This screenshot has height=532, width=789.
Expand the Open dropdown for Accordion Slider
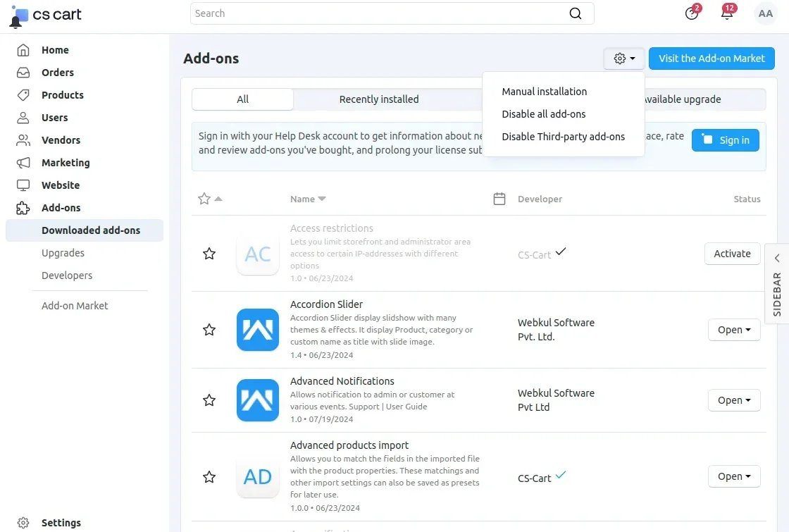click(x=734, y=330)
